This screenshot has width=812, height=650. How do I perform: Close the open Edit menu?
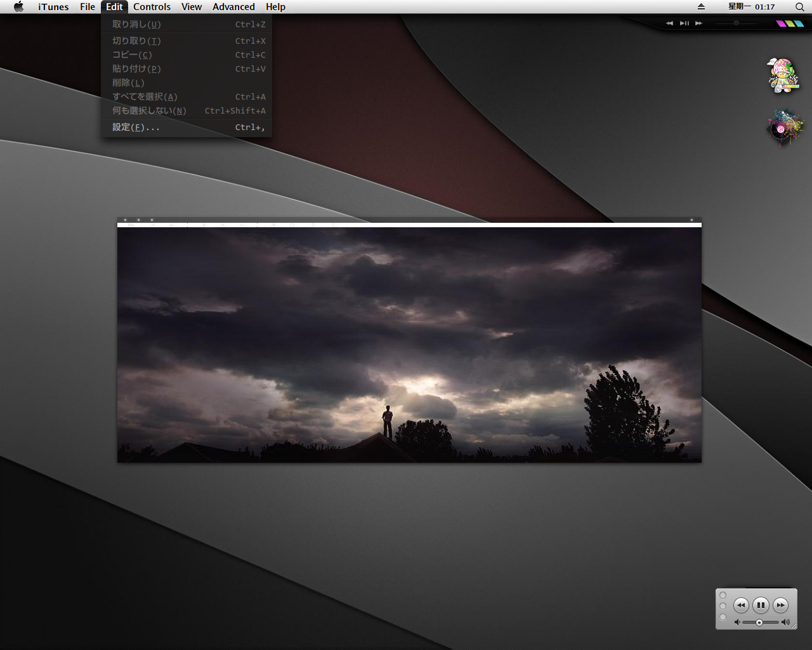(114, 7)
